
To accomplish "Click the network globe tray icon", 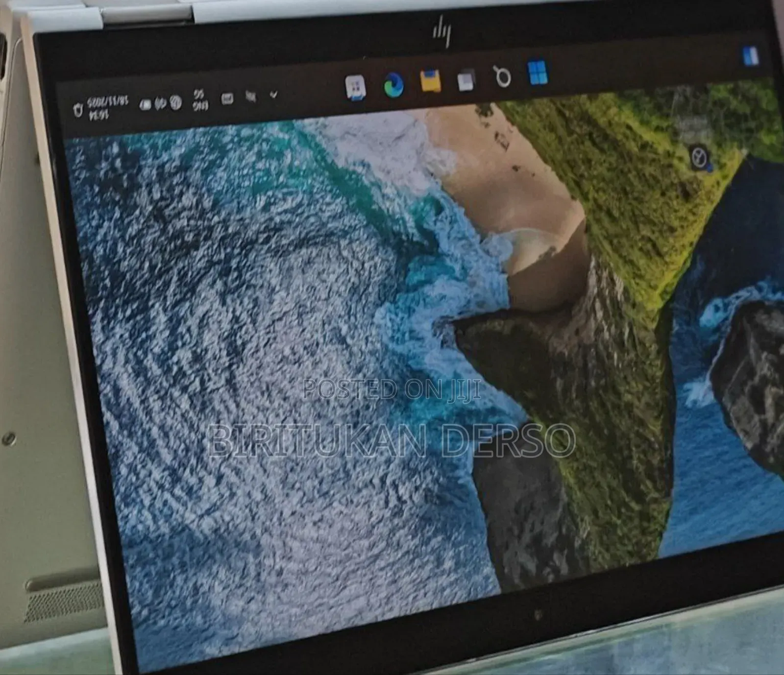I will (x=175, y=102).
